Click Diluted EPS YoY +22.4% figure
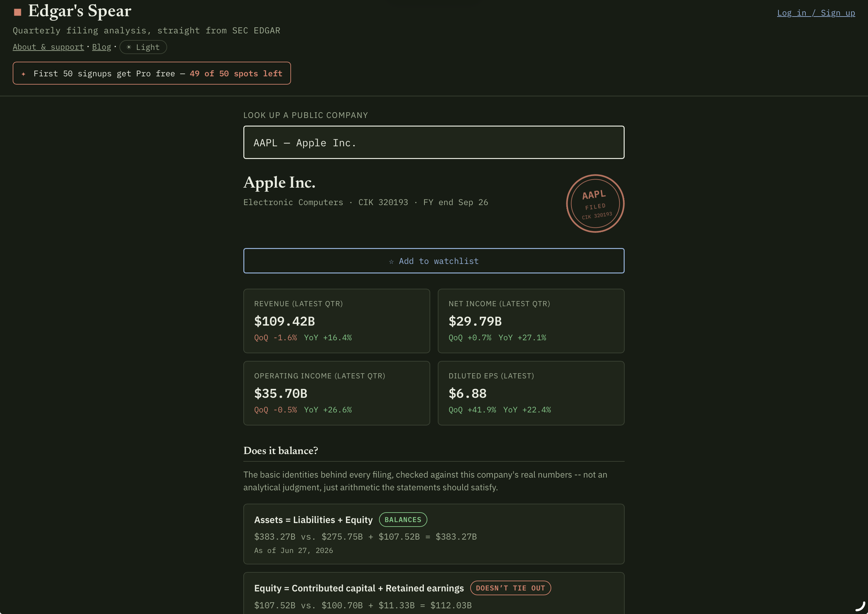Screen dimensions: 868x614 527,410
